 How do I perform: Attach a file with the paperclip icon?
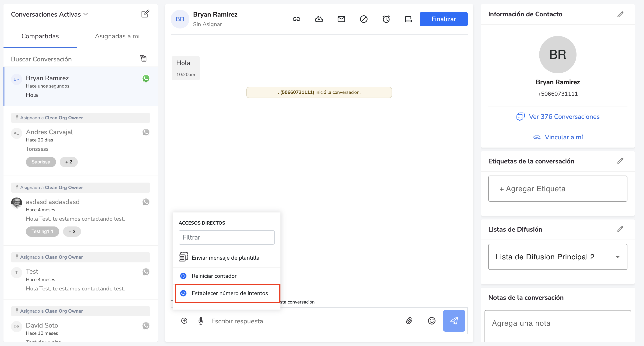click(x=409, y=321)
